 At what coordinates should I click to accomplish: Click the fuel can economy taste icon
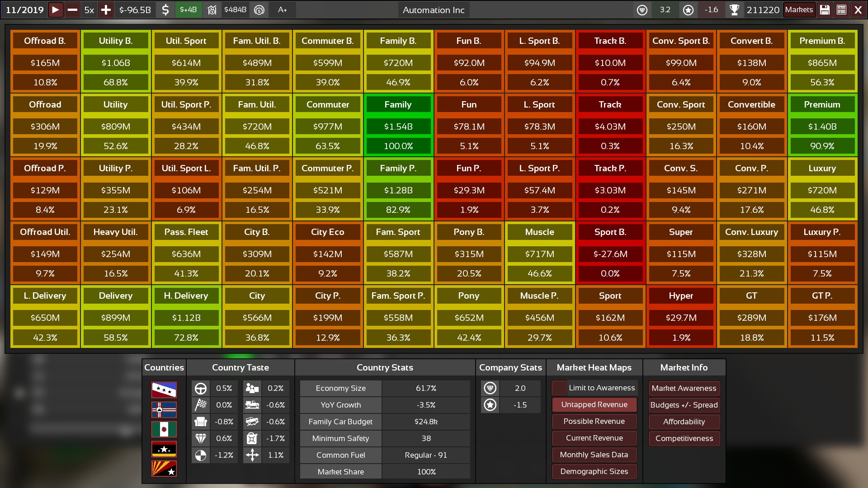coord(252,439)
